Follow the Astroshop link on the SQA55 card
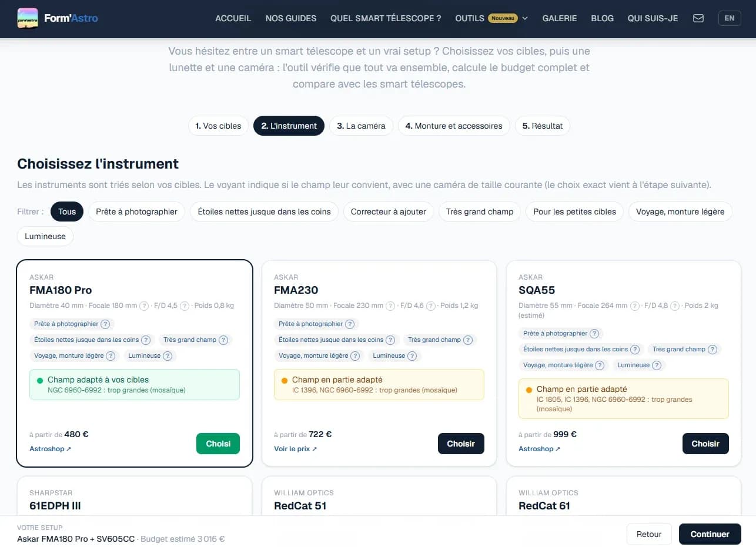 tap(539, 449)
